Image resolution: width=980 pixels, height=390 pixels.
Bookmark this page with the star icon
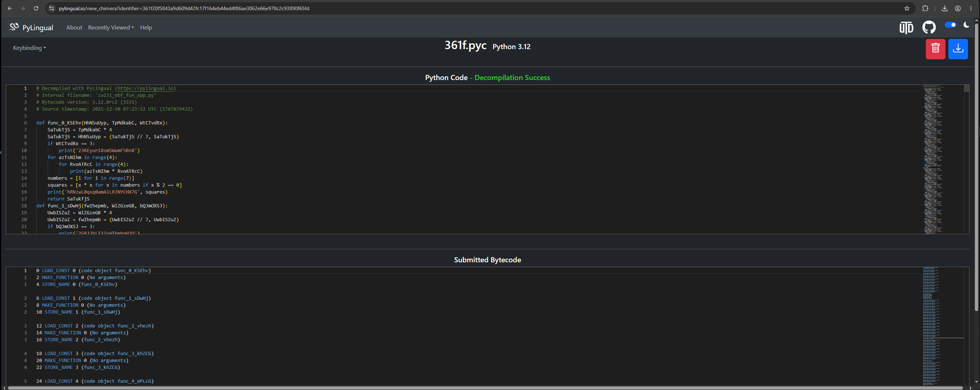[x=907, y=8]
